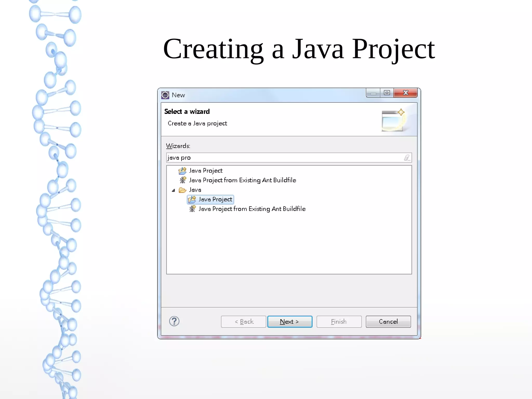
Task: Click the nested Ant Buildfile project icon
Action: click(192, 209)
